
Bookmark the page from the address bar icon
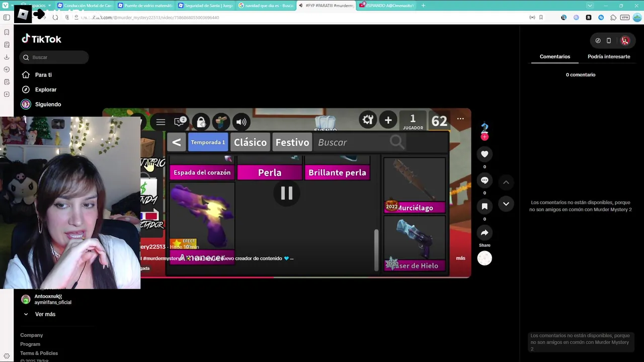point(541,18)
